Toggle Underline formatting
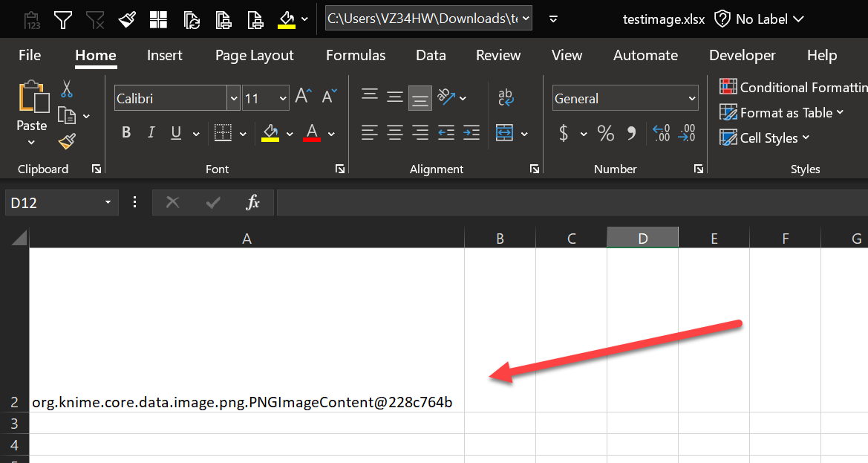Viewport: 868px width, 463px height. click(x=176, y=134)
